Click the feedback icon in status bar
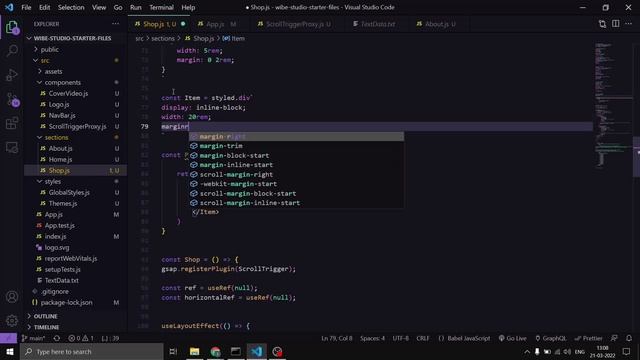The height and width of the screenshot is (360, 640). [x=614, y=338]
